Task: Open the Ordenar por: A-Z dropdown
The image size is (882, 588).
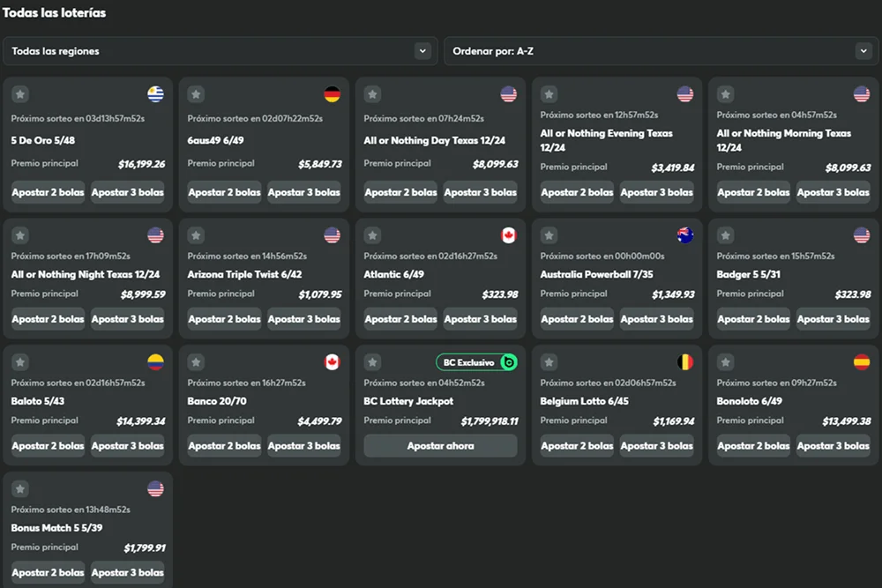Action: (661, 51)
